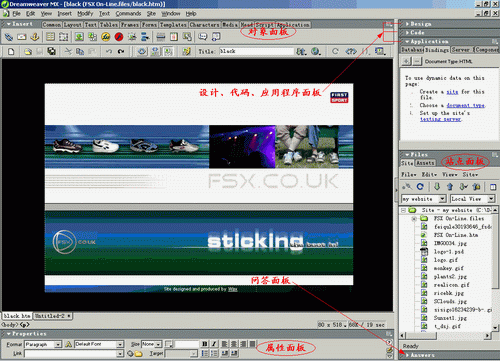Open the Commands menu

(x=128, y=14)
